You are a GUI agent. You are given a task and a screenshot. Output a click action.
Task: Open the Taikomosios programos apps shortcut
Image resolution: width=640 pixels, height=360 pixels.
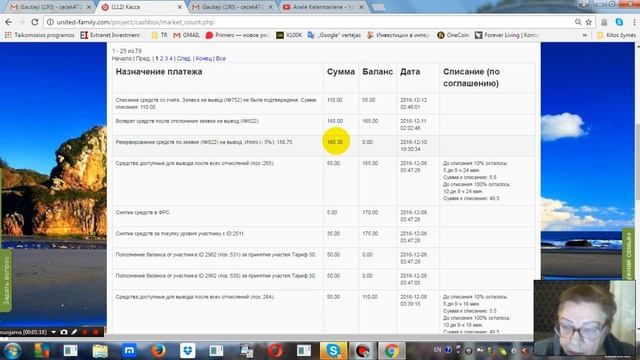(x=40, y=35)
